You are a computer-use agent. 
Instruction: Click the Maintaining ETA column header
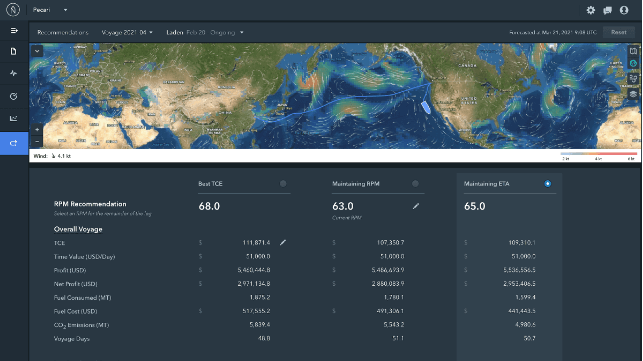(486, 184)
